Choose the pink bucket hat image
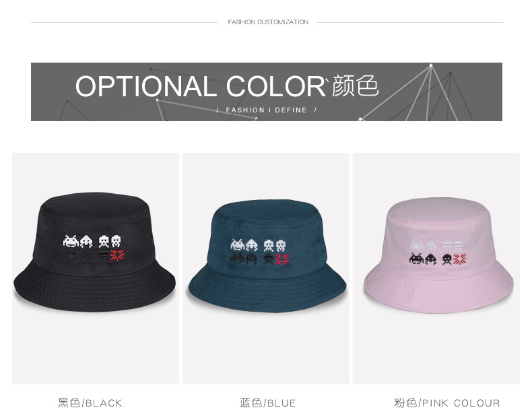This screenshot has height=416, width=532. click(438, 255)
